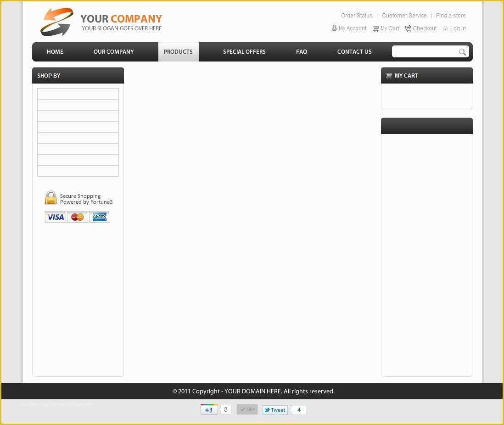The height and width of the screenshot is (425, 504).
Task: Open the My Cart header link text
Action: [x=390, y=28]
